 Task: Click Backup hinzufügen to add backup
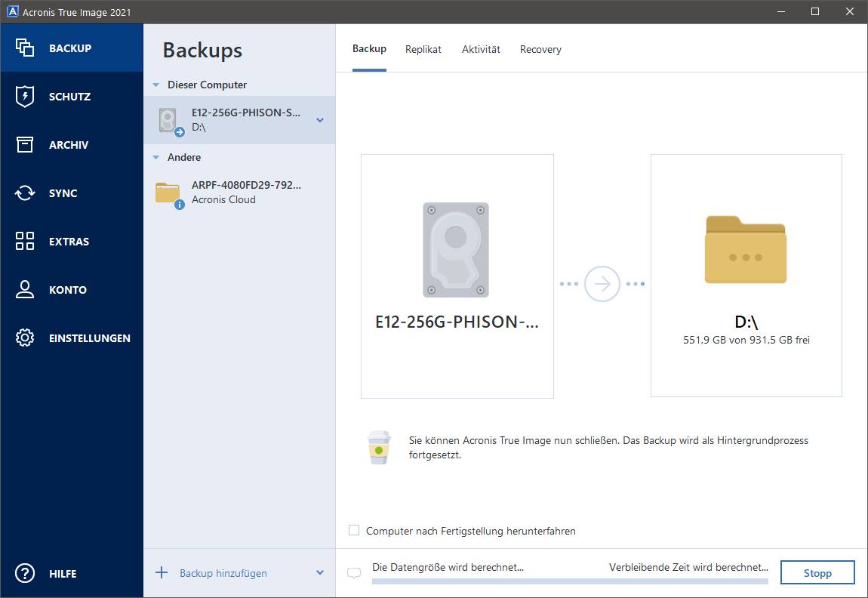[223, 573]
